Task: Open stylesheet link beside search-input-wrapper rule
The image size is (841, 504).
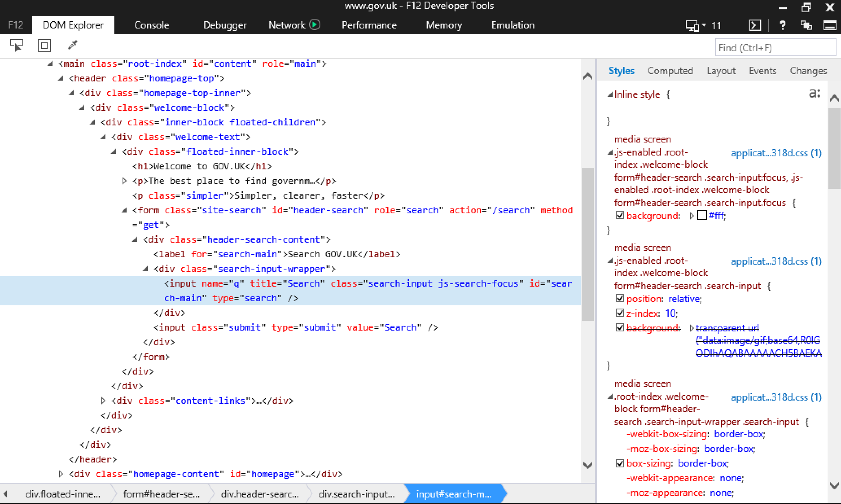Action: [776, 397]
